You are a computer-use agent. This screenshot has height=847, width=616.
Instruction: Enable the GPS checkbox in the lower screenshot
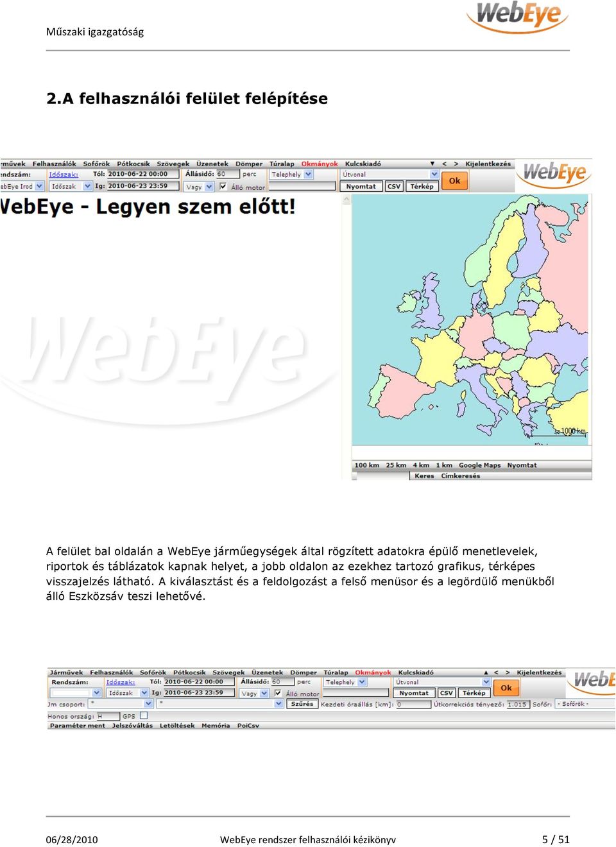(144, 715)
